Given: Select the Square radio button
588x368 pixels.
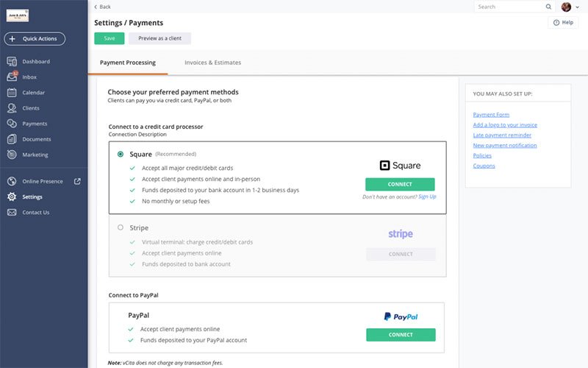Looking at the screenshot, I should [x=121, y=154].
